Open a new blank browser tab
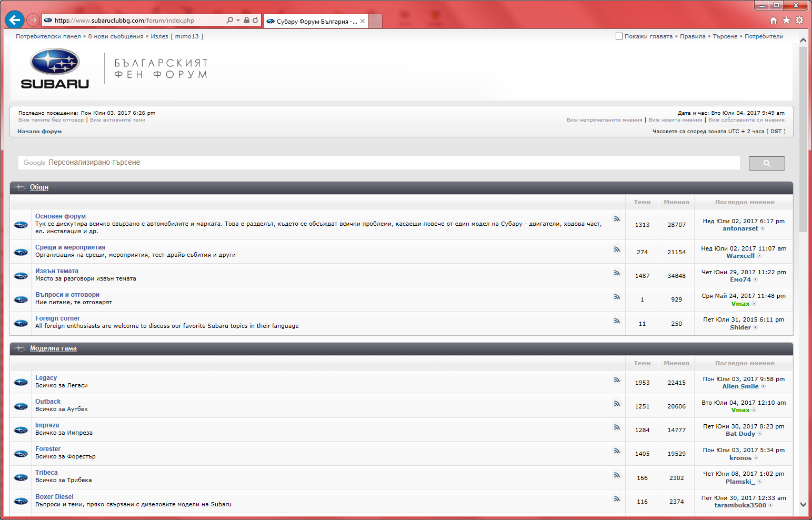 pos(375,21)
